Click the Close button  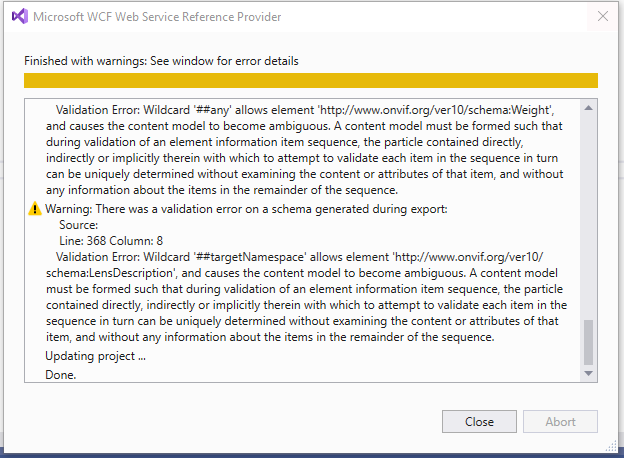point(479,421)
